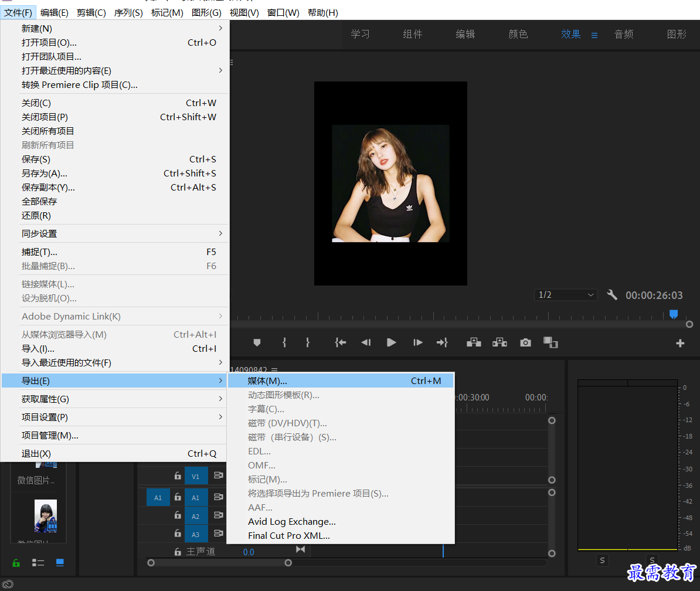Switch to 学习 workspace tab

(361, 35)
